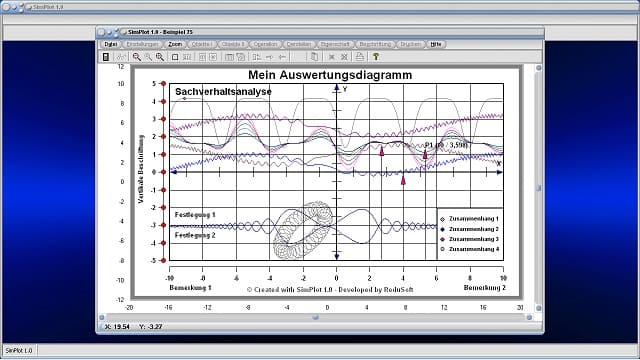Click the 'Sachverhaltsanalyse' heading text
Viewport: 640px width, 360px height.
223,92
